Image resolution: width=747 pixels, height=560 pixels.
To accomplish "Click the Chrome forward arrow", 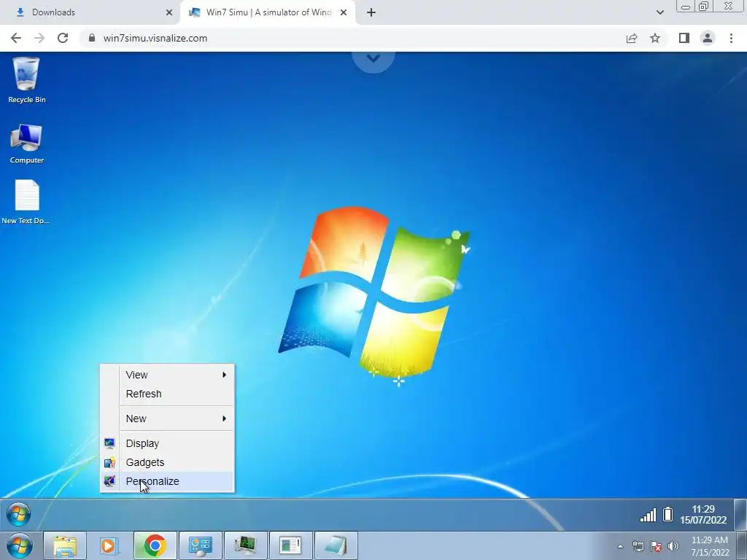I will (x=39, y=38).
